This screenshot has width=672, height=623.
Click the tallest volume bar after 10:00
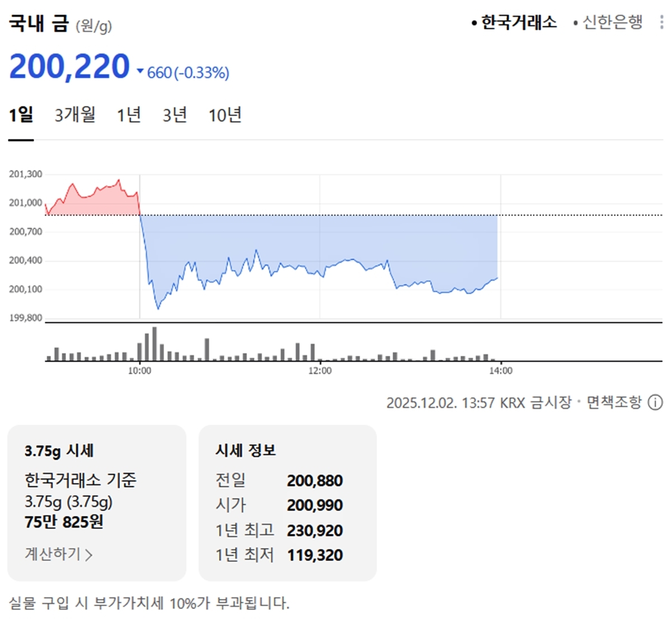click(155, 343)
